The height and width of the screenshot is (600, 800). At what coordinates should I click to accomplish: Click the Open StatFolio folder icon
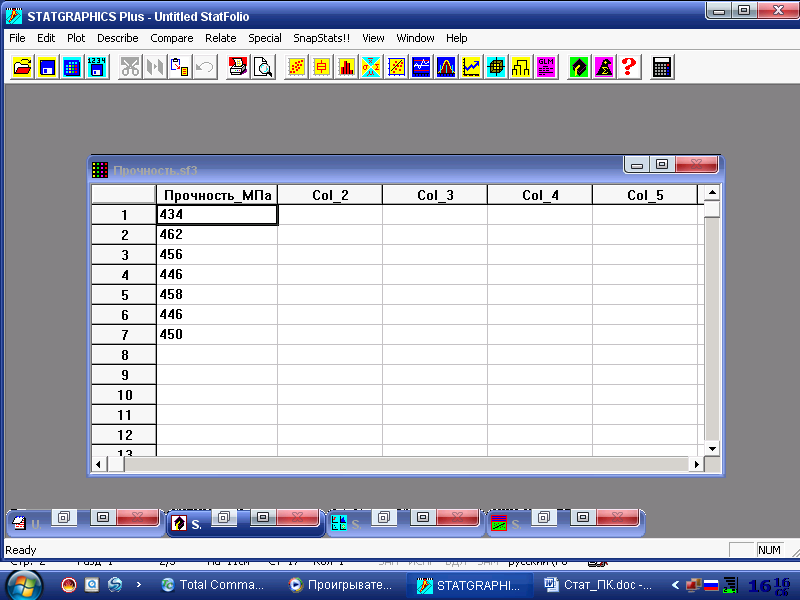pyautogui.click(x=22, y=67)
